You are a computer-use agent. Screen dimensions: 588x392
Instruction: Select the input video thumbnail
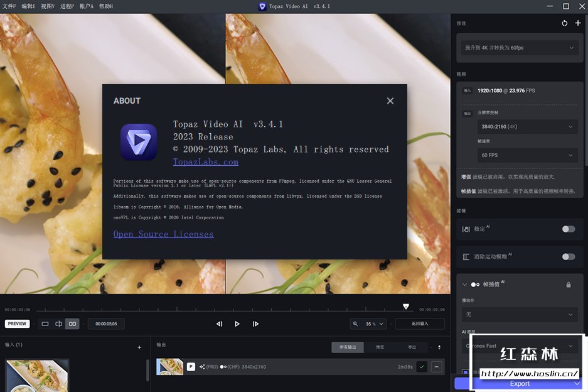click(37, 376)
